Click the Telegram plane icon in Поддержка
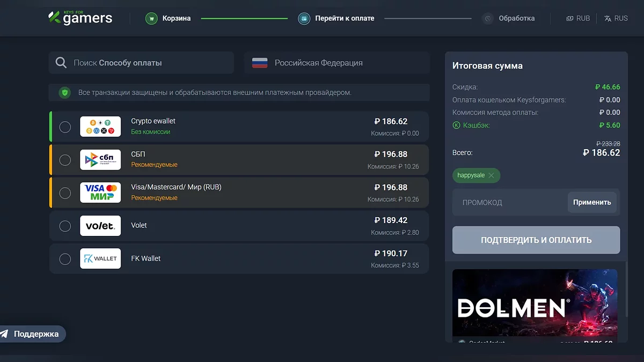 (4, 334)
